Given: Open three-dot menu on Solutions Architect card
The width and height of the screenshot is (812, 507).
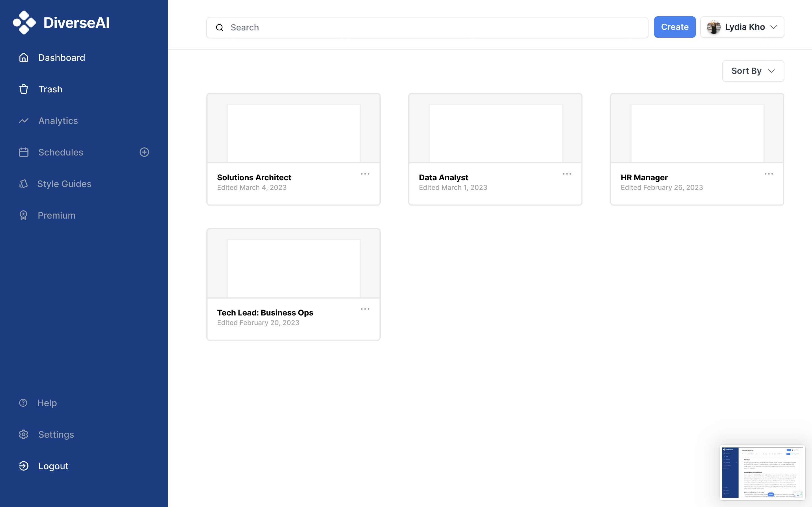Looking at the screenshot, I should pyautogui.click(x=365, y=174).
